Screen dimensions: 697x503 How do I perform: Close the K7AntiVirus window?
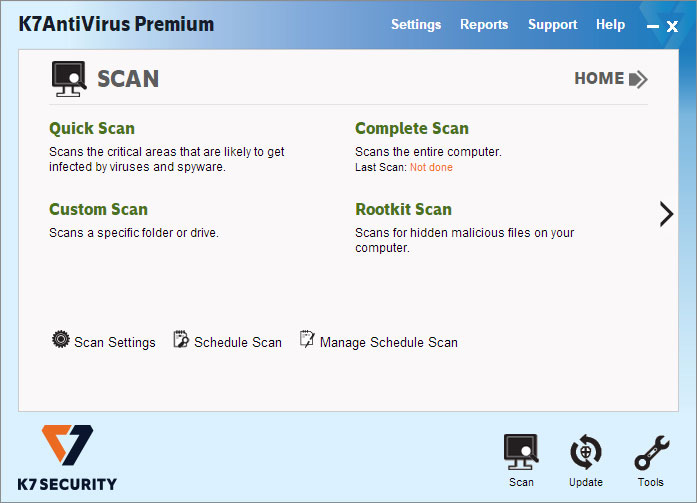[672, 27]
